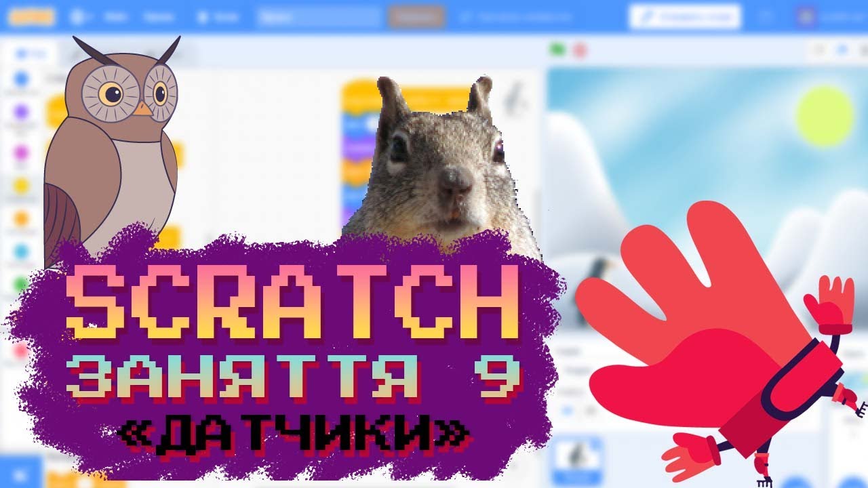Stop the project with the red stop button

580,49
